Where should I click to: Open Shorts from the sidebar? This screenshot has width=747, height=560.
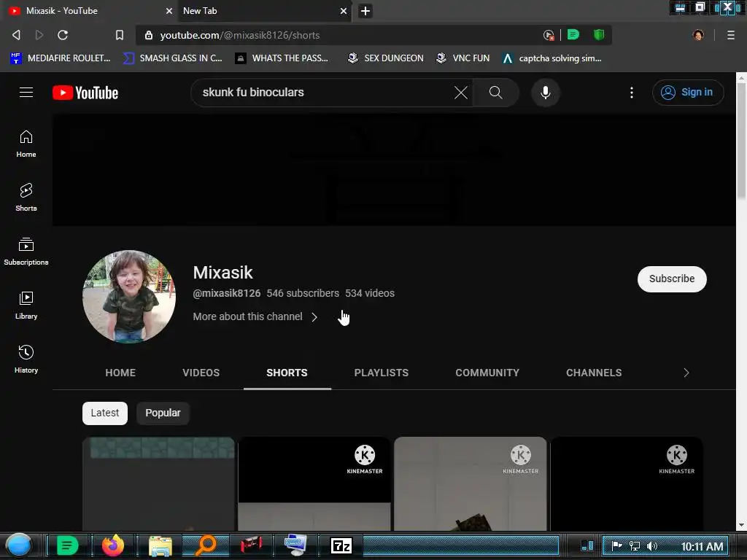coord(26,198)
